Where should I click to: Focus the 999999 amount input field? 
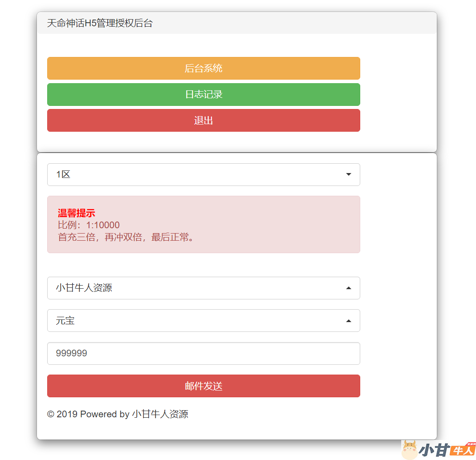coord(203,353)
